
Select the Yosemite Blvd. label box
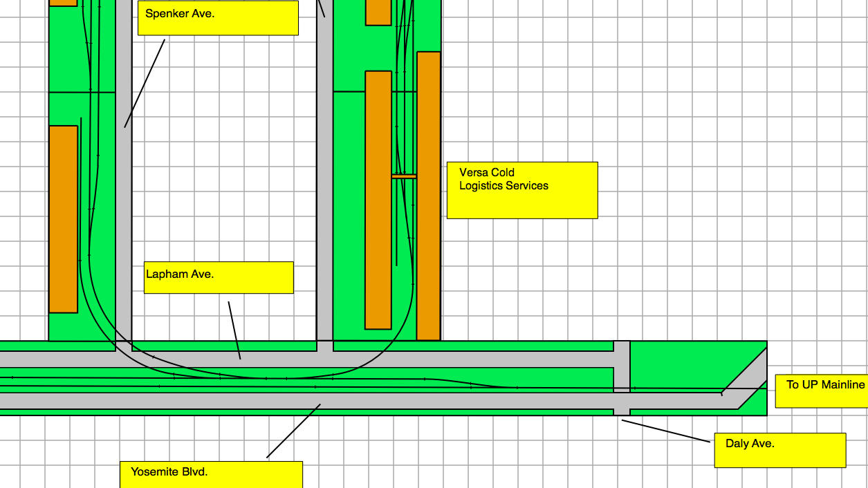(x=211, y=474)
